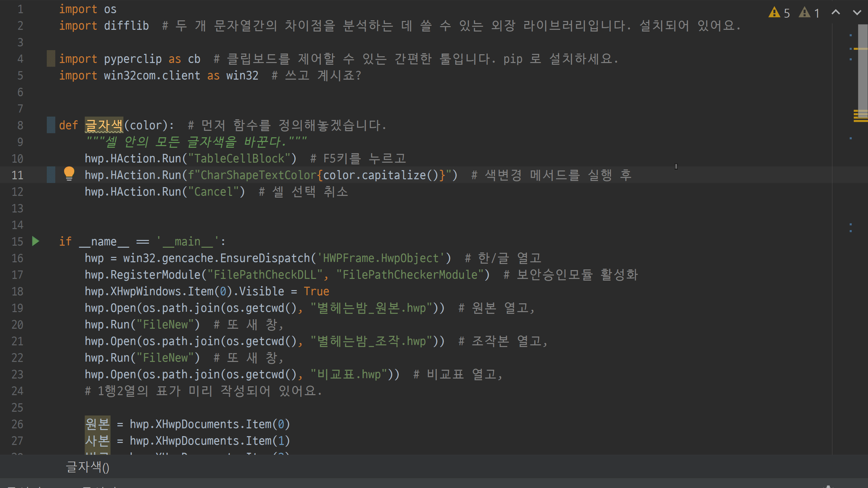Toggle a breakpoint at line number 16
Image resolution: width=868 pixels, height=488 pixels.
(x=18, y=258)
